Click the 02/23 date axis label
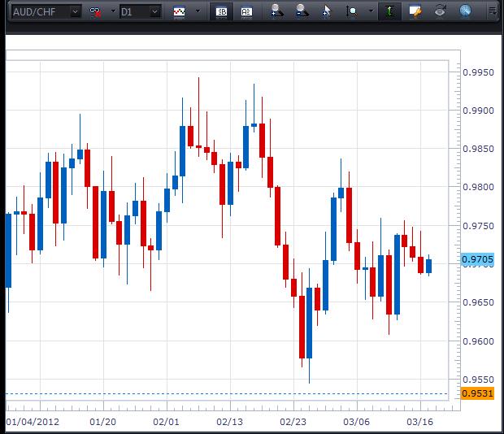The width and height of the screenshot is (504, 434). click(x=293, y=422)
